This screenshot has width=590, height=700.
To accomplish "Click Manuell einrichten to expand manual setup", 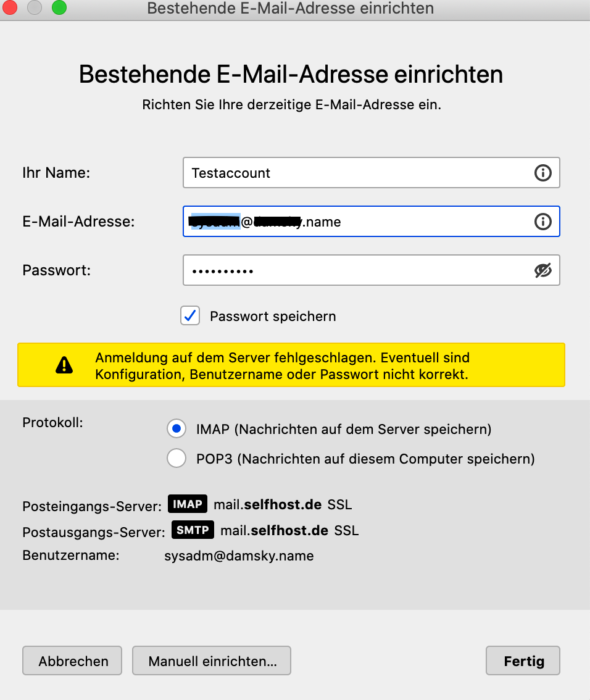I will [211, 660].
